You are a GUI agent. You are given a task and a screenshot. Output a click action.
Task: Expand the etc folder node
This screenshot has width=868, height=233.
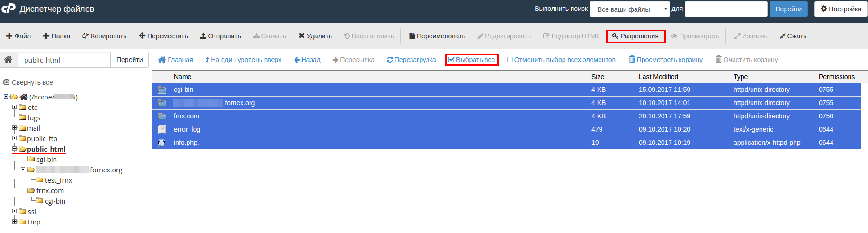[15, 107]
